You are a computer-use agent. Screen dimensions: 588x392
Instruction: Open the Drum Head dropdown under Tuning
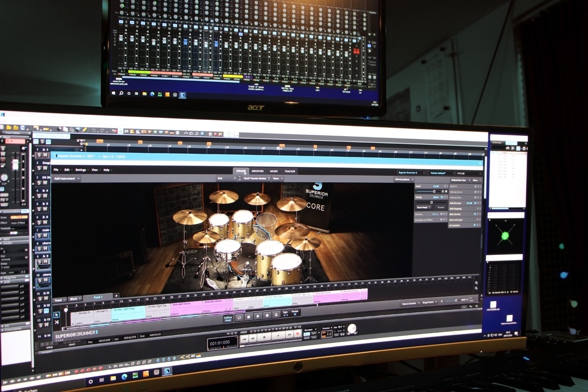click(423, 207)
